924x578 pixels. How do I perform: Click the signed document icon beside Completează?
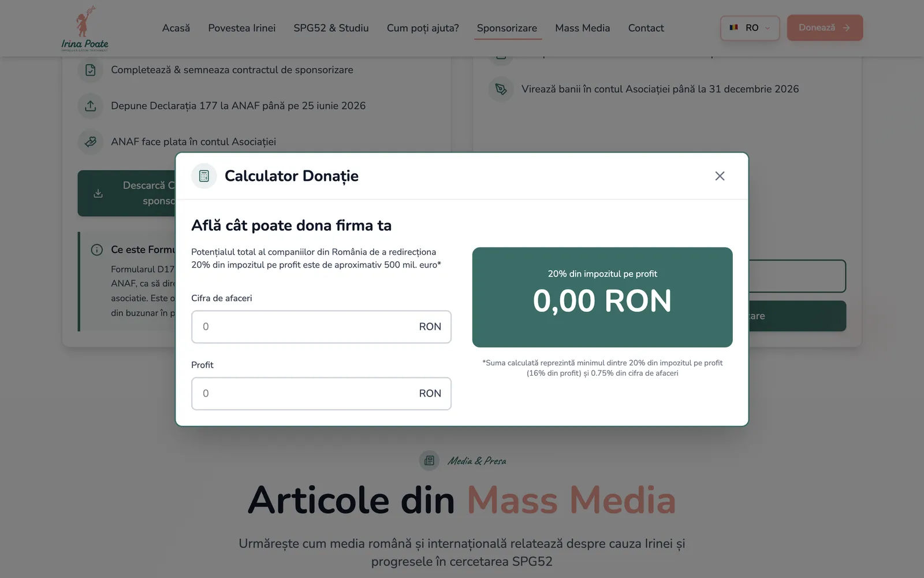91,70
